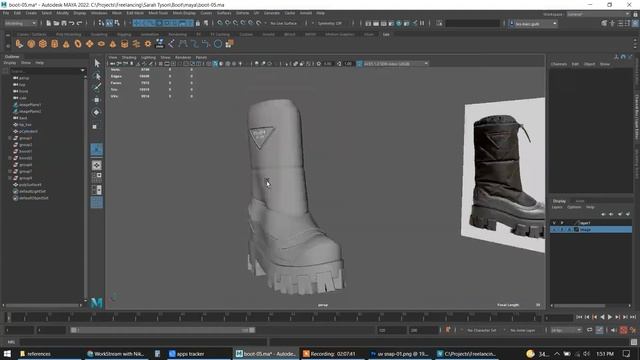The height and width of the screenshot is (360, 640).
Task: Select the arrow Select tool in toolbox
Action: point(97,63)
